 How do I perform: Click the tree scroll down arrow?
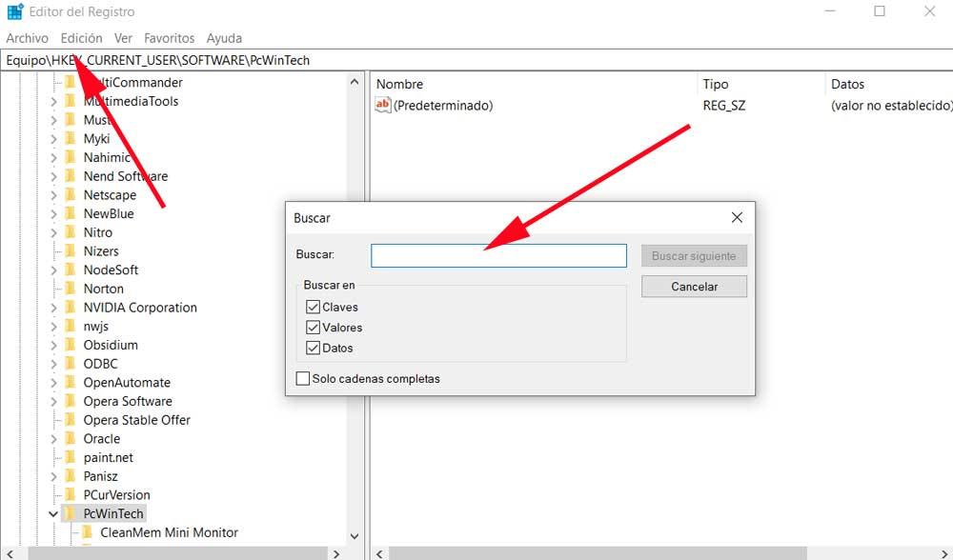coord(355,536)
